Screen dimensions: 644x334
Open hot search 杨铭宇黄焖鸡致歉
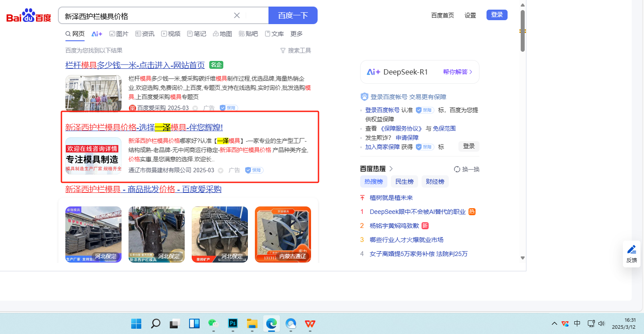tap(394, 226)
